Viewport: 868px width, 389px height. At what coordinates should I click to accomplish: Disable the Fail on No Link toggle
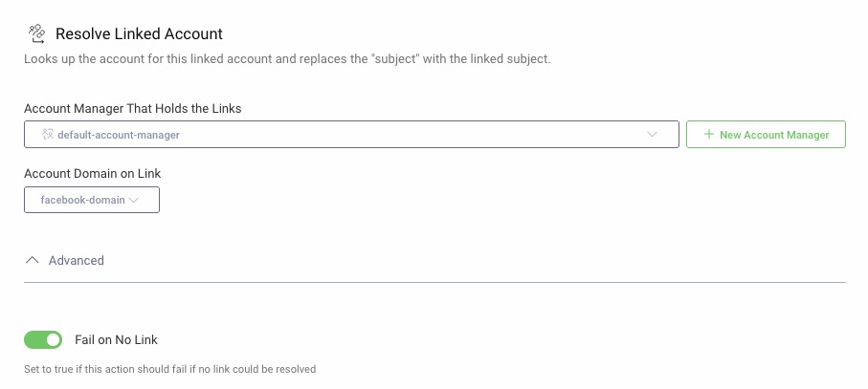pyautogui.click(x=43, y=339)
